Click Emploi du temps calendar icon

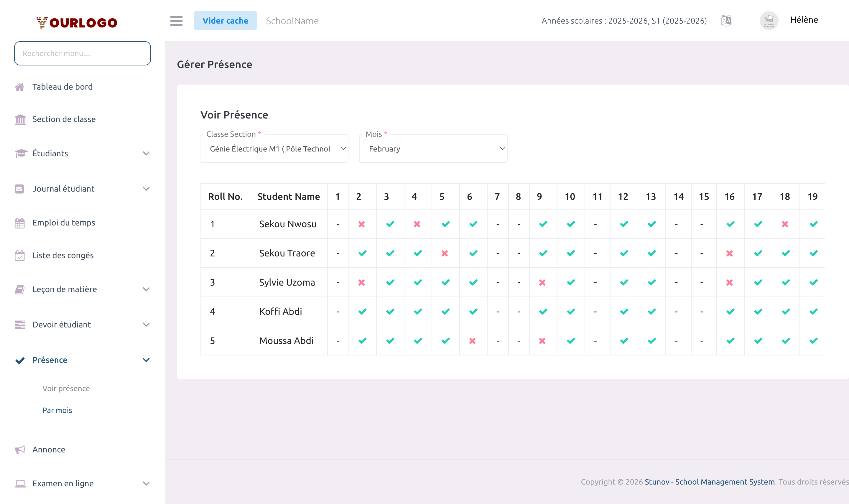click(20, 223)
